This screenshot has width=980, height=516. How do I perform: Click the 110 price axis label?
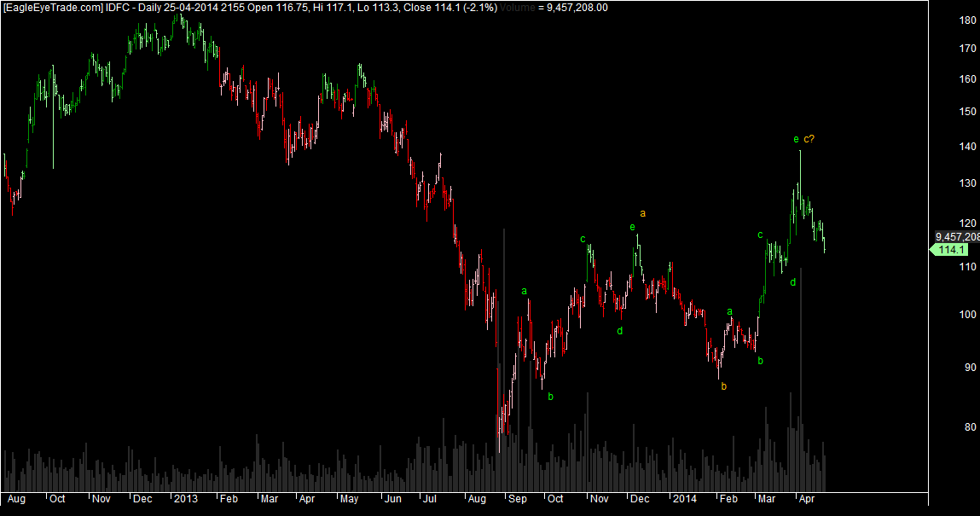967,267
